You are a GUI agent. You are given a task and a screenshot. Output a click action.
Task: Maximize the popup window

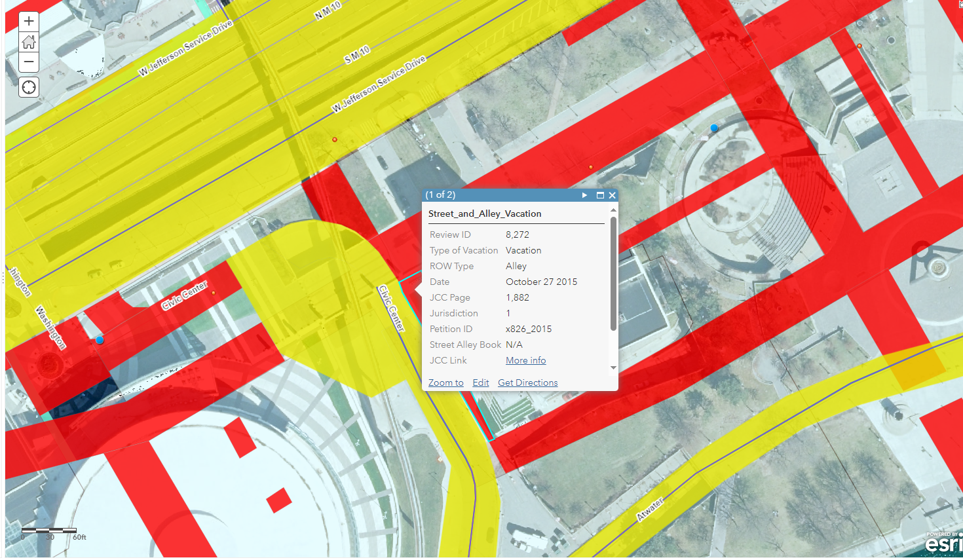[x=599, y=195]
